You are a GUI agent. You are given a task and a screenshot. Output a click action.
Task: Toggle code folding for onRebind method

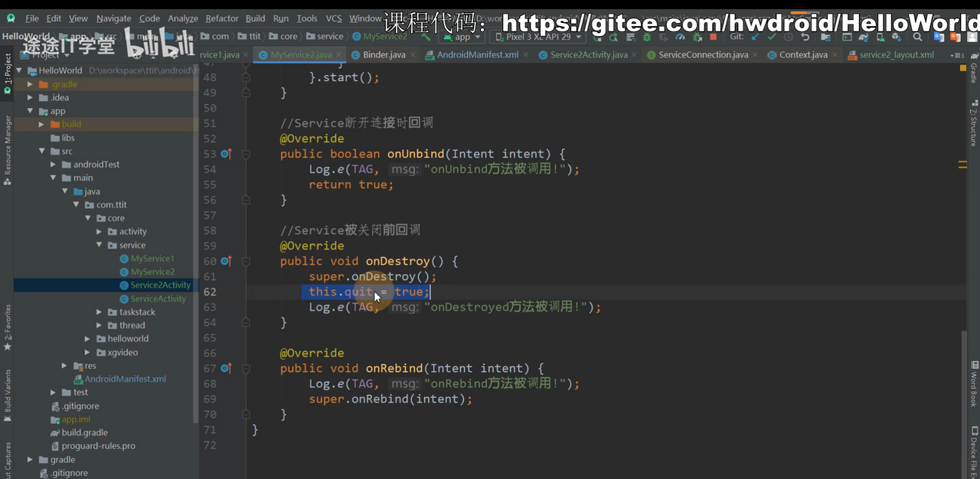(246, 368)
